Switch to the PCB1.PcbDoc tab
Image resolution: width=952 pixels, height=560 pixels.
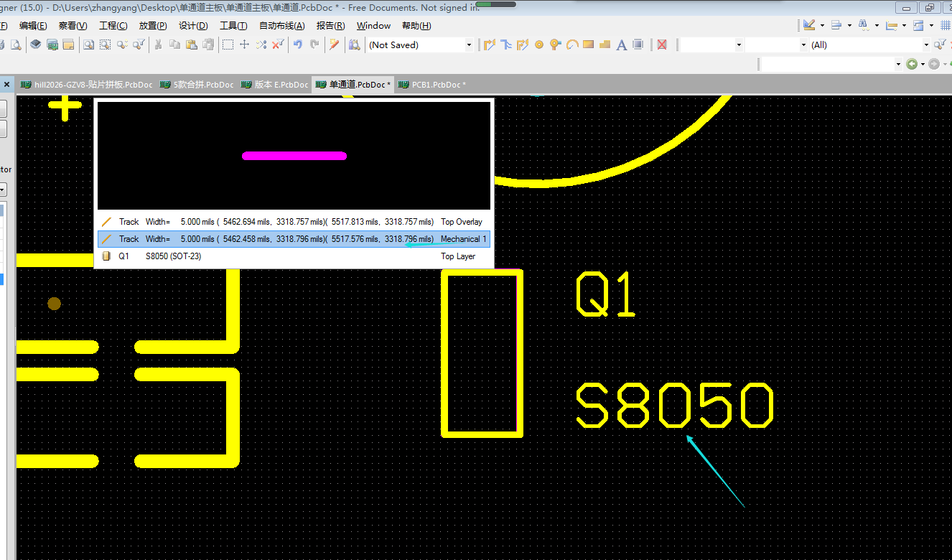click(x=438, y=85)
